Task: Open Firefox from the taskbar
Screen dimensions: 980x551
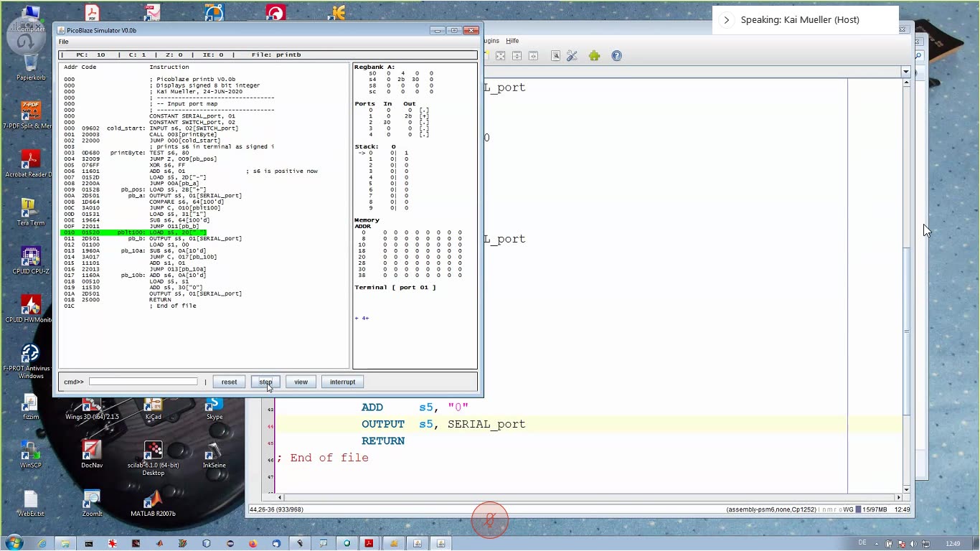Action: [x=253, y=544]
